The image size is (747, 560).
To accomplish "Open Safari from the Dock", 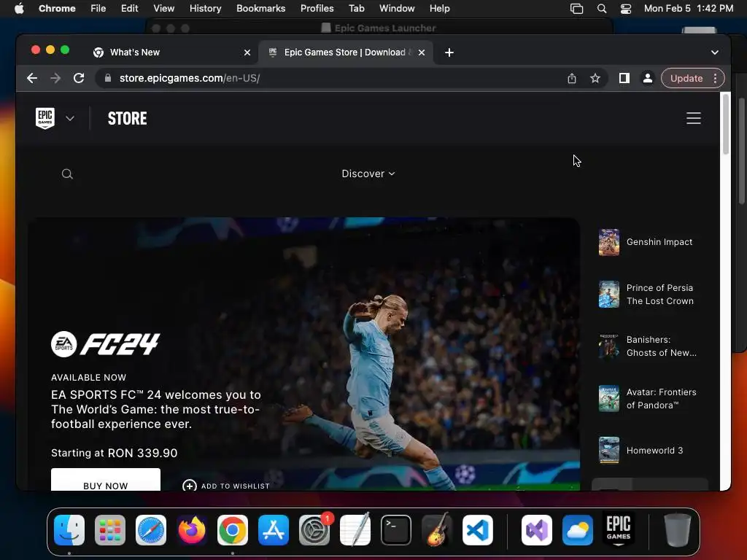I will [151, 530].
